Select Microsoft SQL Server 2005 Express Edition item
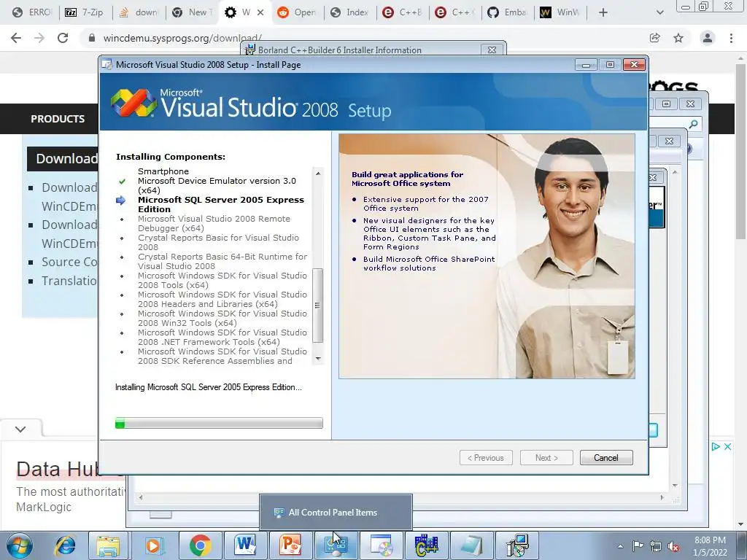The image size is (747, 560). coord(221,204)
